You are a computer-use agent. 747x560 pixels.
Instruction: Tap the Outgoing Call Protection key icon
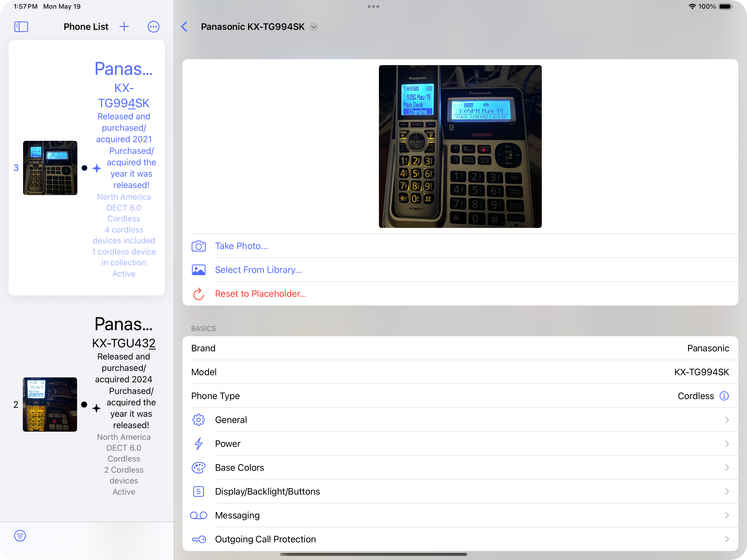(x=199, y=539)
